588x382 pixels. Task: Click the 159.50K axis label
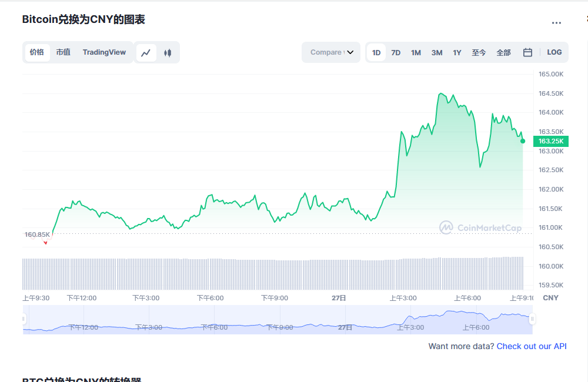pyautogui.click(x=551, y=285)
